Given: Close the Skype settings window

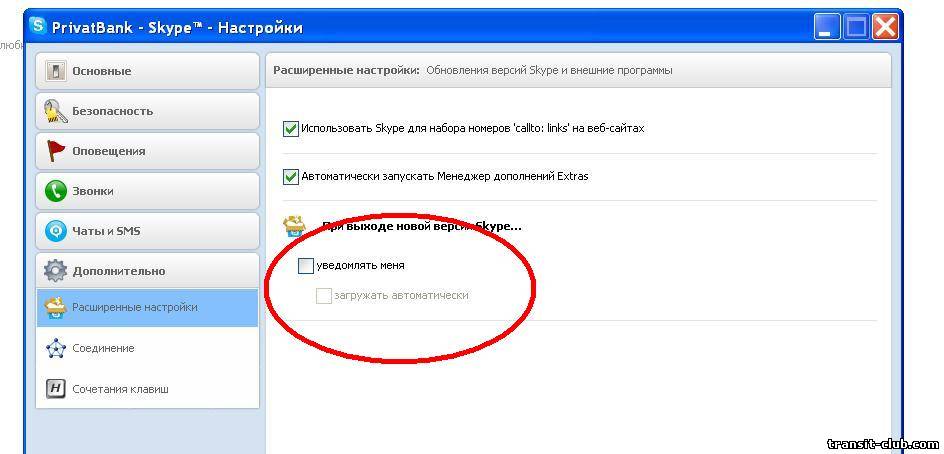Looking at the screenshot, I should coord(885,27).
